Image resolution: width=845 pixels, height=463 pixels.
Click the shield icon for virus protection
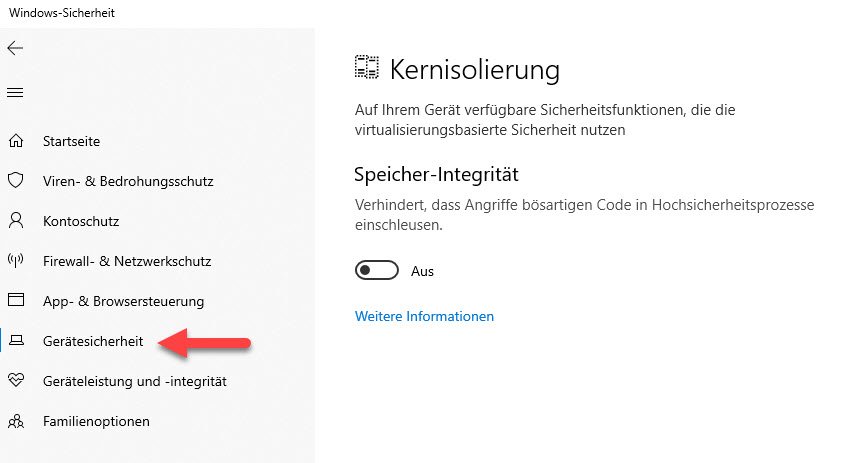[x=15, y=181]
